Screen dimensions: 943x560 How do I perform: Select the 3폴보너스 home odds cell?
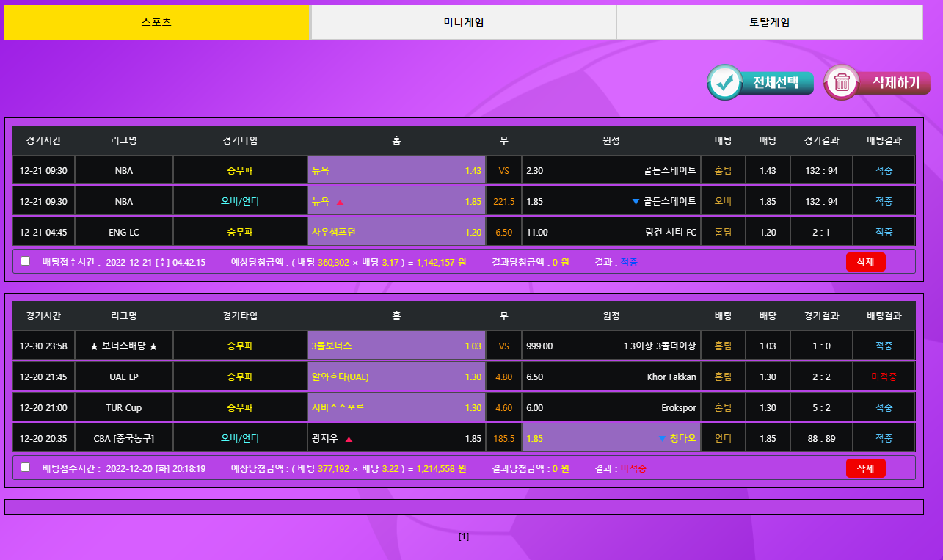(x=396, y=346)
